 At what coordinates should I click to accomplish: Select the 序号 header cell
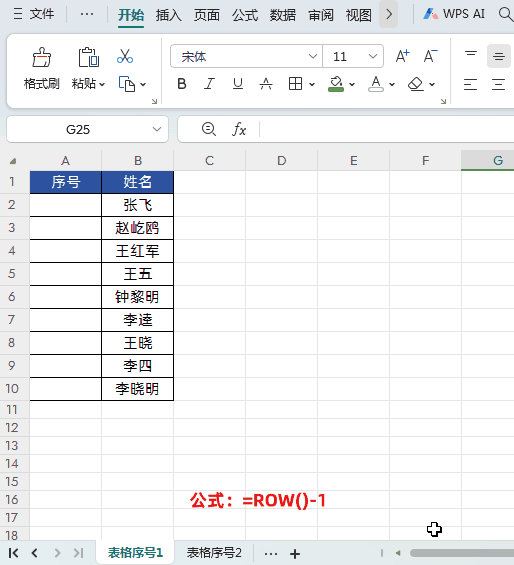tap(66, 182)
